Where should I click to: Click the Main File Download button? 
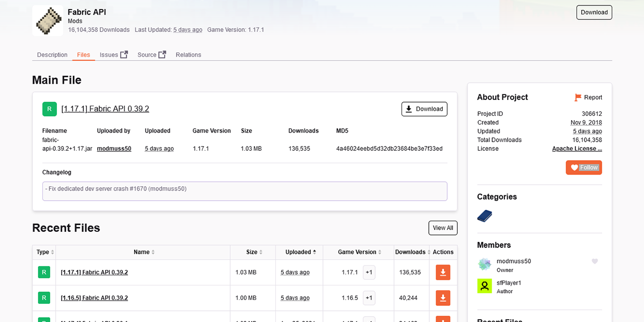pyautogui.click(x=425, y=109)
